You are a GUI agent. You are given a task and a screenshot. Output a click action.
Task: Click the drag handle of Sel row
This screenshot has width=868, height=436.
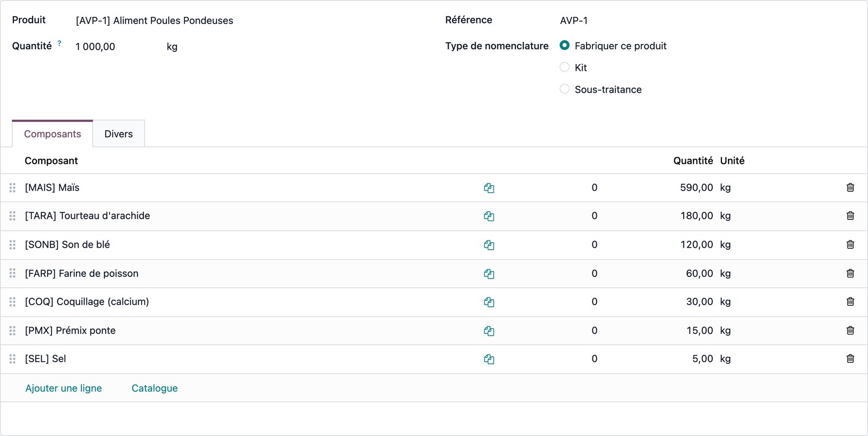(x=12, y=359)
